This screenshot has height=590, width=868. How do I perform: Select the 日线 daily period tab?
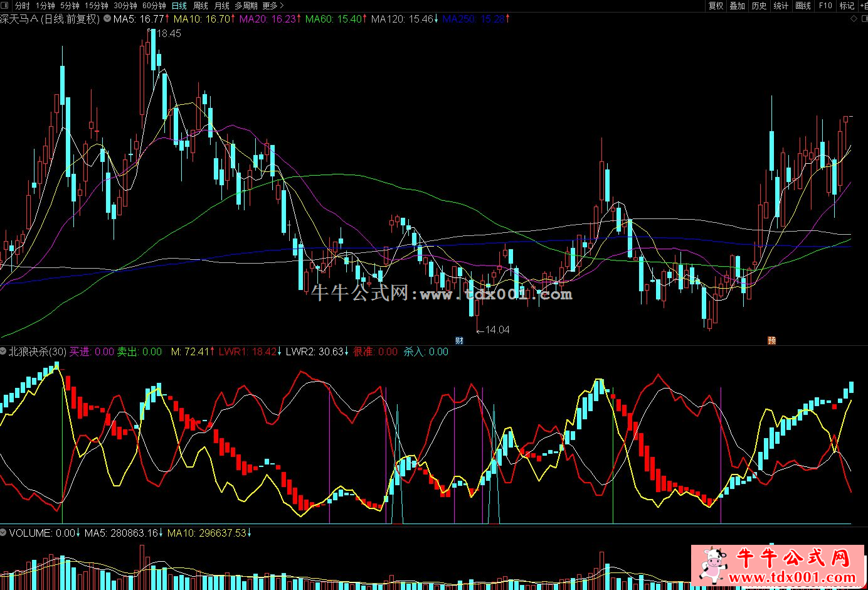pyautogui.click(x=179, y=6)
